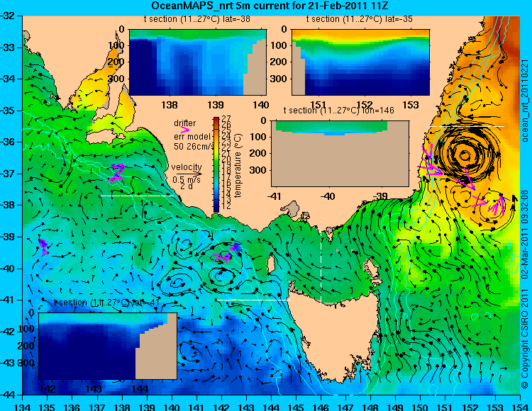Click 't section (11..27°C) lat=-35' title

(360, 19)
